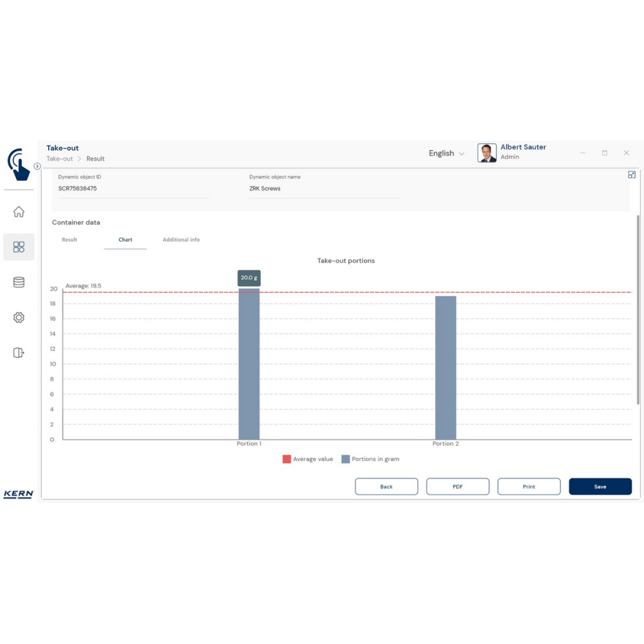This screenshot has height=644, width=644.
Task: Switch to the Result tab
Action: click(x=70, y=240)
